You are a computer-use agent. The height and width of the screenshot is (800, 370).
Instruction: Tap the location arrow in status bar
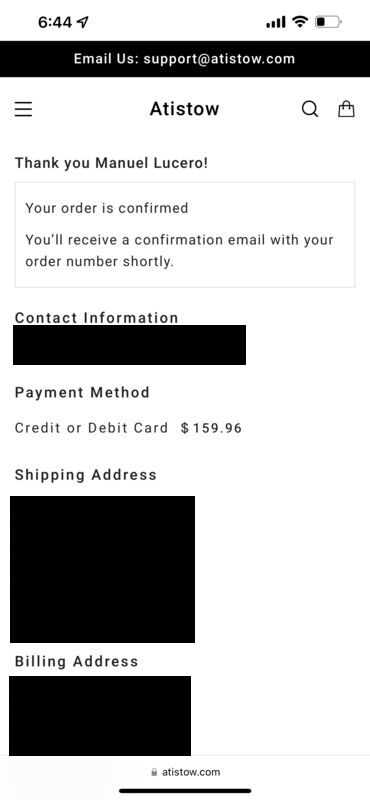tap(82, 22)
